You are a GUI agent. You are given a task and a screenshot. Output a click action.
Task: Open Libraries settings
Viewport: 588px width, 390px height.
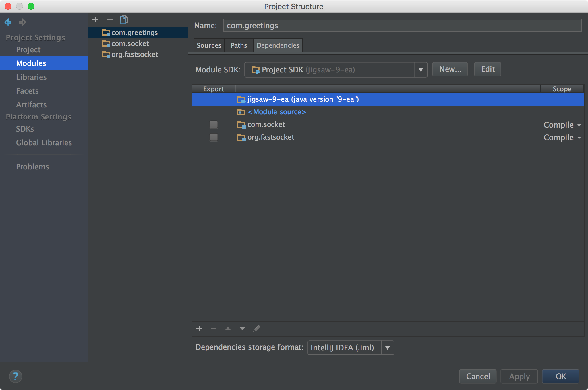pyautogui.click(x=31, y=77)
